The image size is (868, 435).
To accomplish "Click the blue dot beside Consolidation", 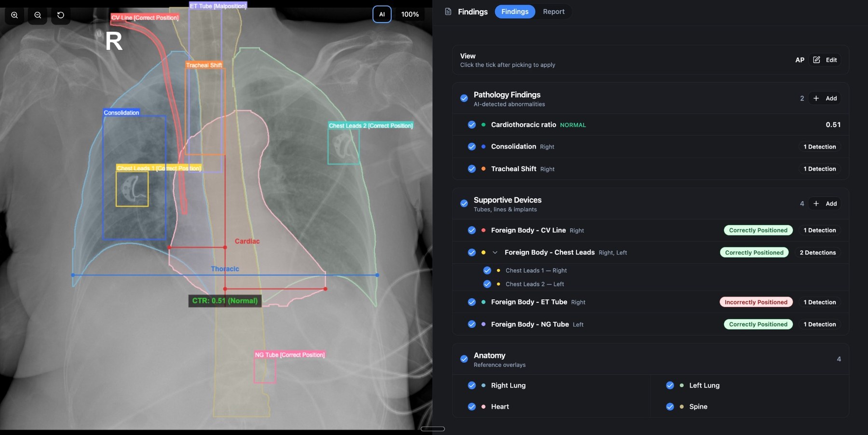I will click(483, 147).
